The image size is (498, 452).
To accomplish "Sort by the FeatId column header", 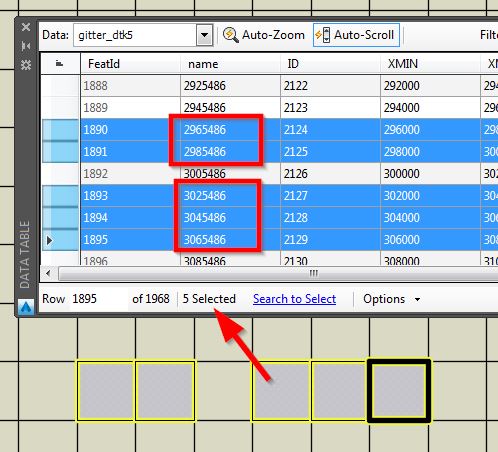I will (x=130, y=64).
